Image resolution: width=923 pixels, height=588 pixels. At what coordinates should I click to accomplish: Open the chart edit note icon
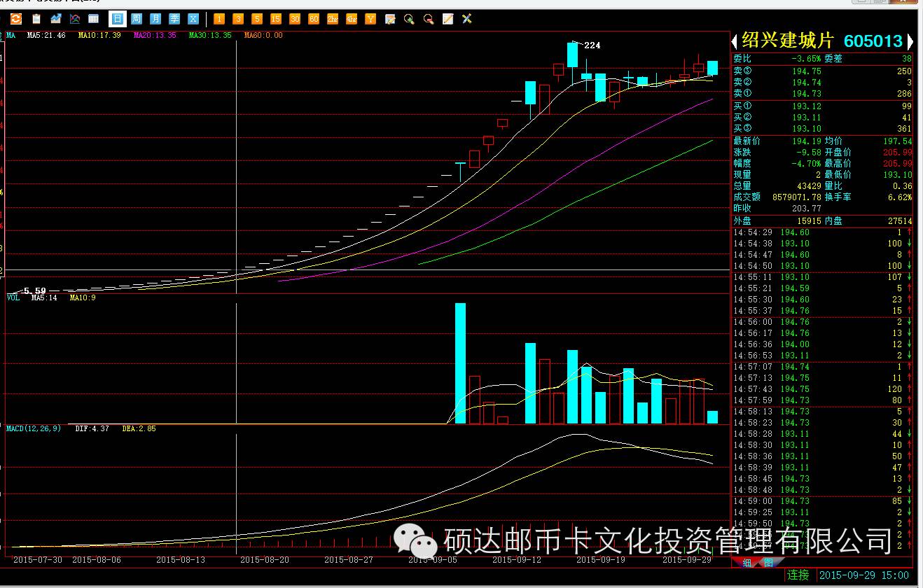390,19
